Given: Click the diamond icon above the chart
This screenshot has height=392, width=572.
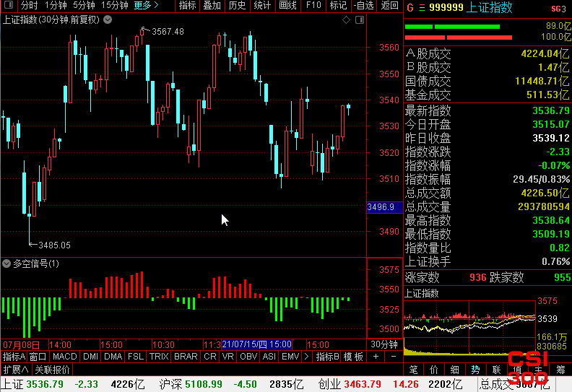Looking at the screenshot, I should click(x=346, y=19).
